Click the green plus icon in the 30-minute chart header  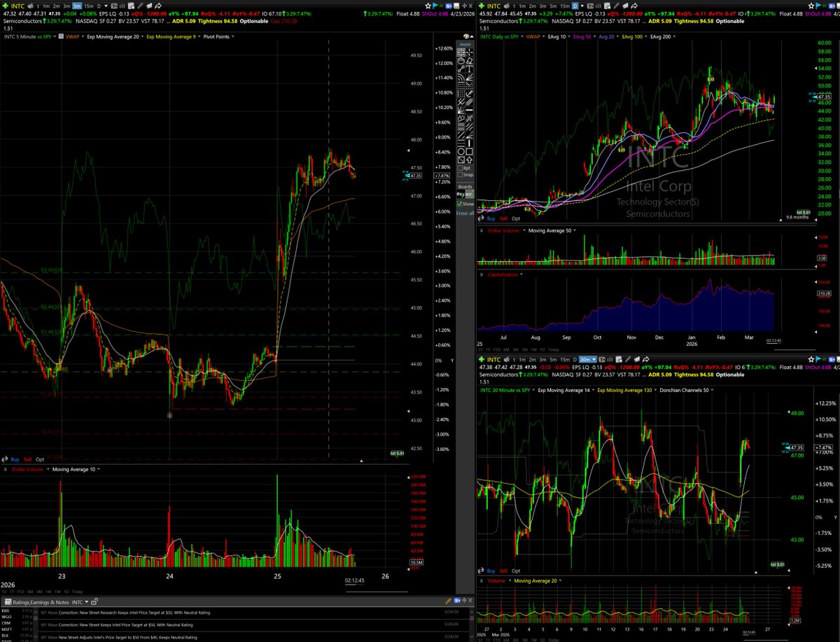[x=483, y=358]
